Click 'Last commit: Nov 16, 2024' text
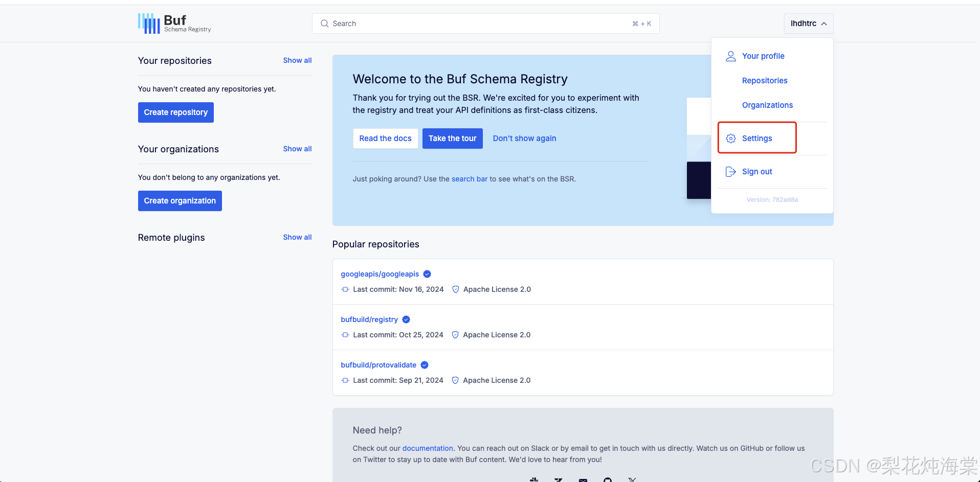 click(398, 289)
